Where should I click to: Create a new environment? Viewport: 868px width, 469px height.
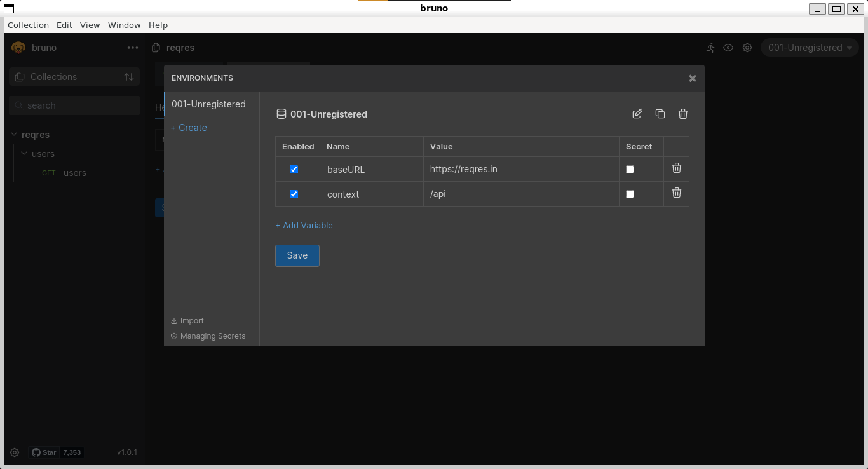[189, 128]
